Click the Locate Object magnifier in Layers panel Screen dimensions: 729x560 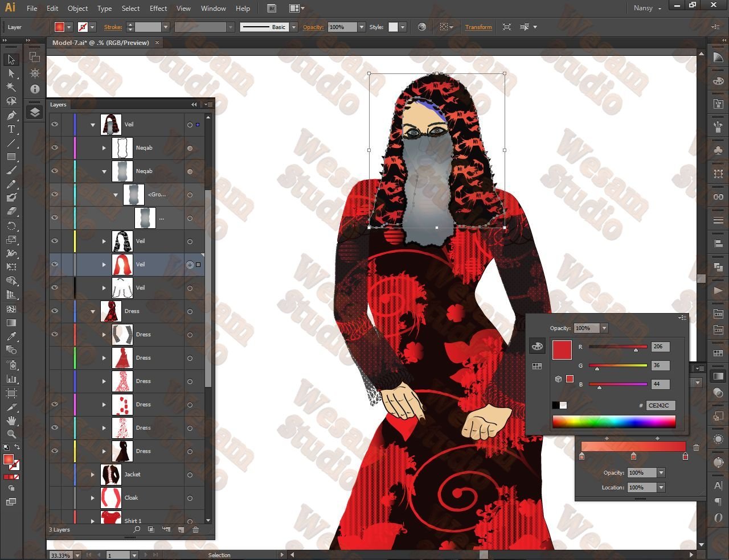click(x=137, y=529)
